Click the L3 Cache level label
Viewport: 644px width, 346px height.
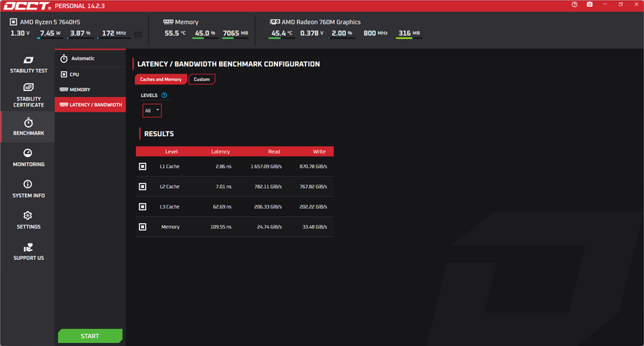coord(170,206)
